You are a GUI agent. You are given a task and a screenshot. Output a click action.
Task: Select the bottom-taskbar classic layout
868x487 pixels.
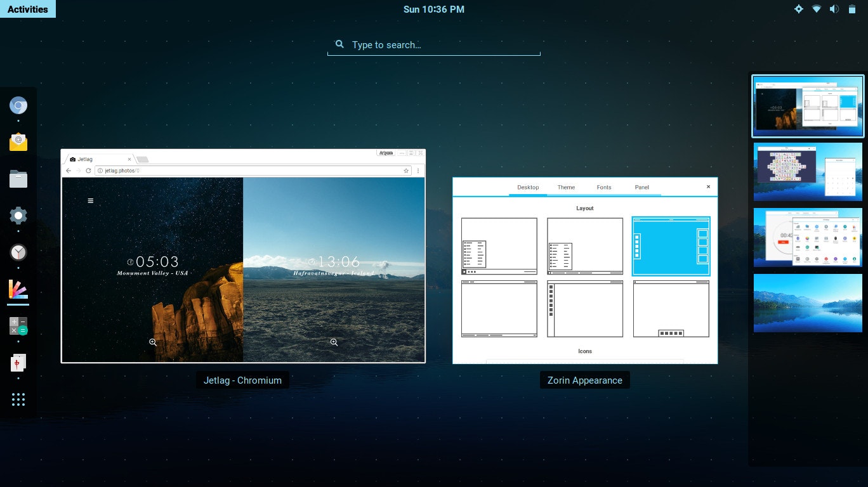[499, 309]
